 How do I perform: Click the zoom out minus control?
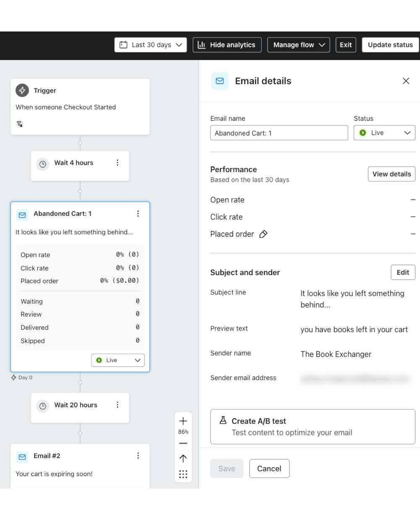click(x=183, y=443)
